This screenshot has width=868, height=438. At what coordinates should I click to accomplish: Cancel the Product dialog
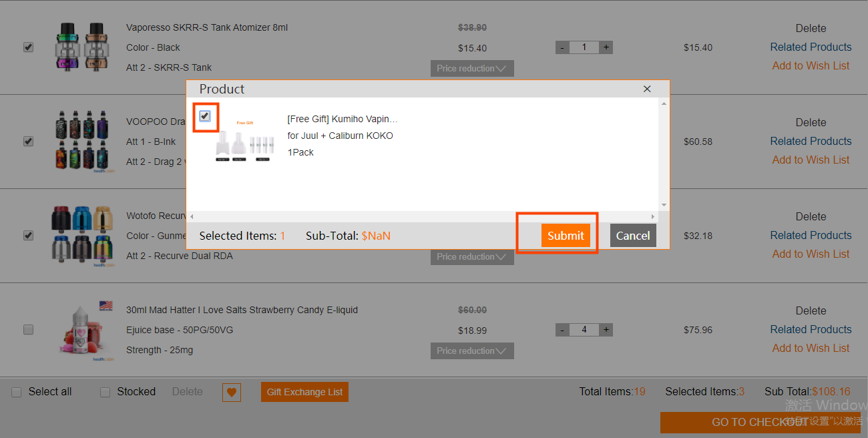[x=633, y=236]
